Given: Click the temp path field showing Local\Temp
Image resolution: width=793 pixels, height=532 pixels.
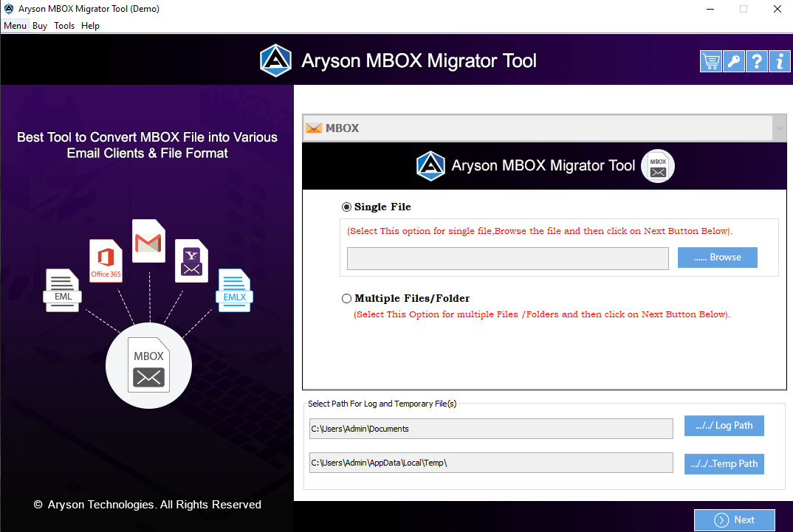Looking at the screenshot, I should tap(491, 463).
